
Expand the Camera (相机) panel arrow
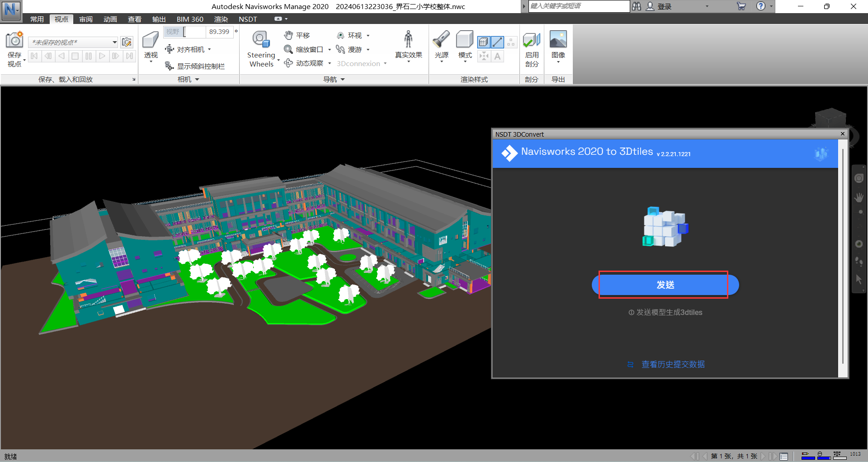tap(197, 80)
